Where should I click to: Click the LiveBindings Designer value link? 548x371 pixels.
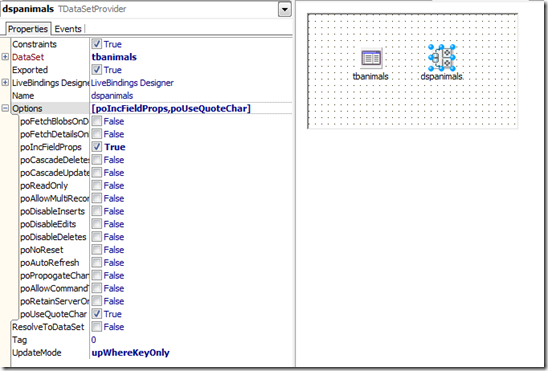point(132,83)
